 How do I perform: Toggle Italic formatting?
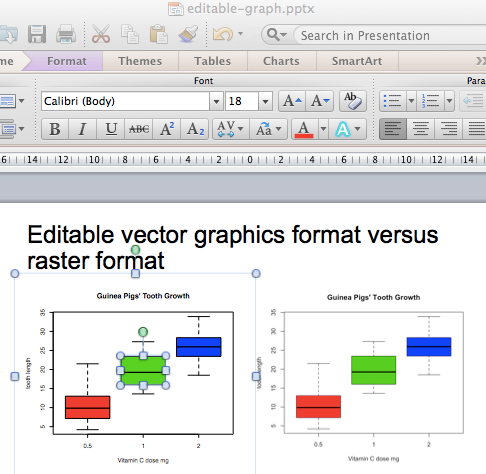[x=82, y=129]
